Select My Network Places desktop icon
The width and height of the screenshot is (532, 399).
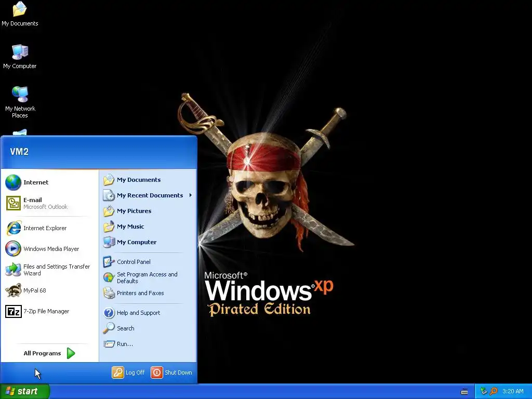[20, 102]
